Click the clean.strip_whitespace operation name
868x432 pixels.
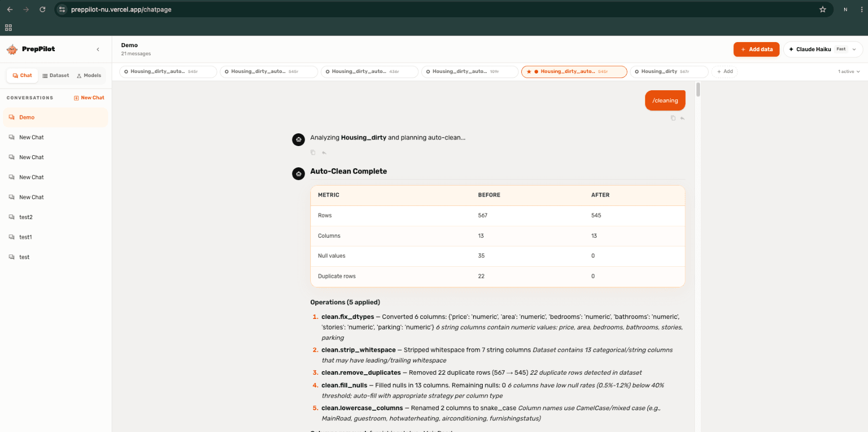[358, 350]
